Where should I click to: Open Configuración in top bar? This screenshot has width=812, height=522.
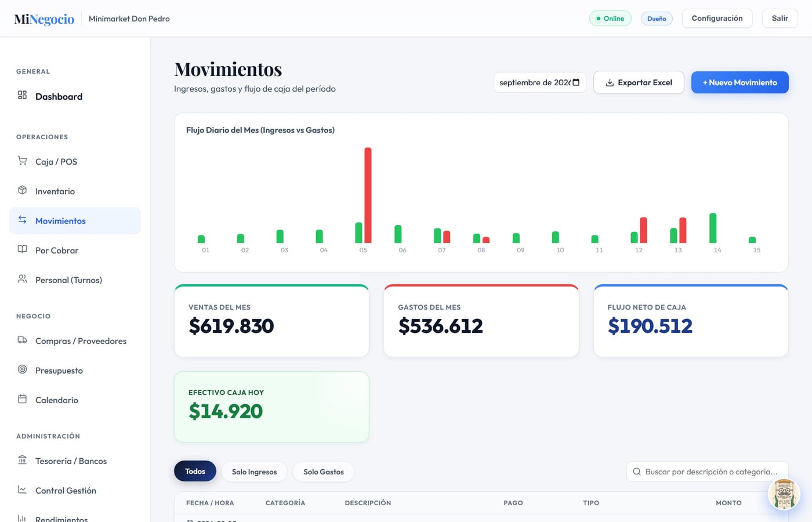click(x=717, y=18)
